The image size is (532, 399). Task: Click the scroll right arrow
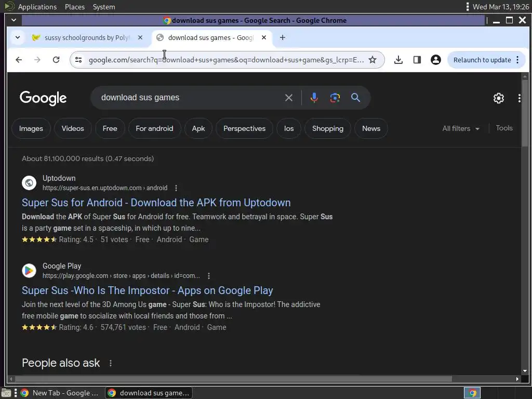517,379
